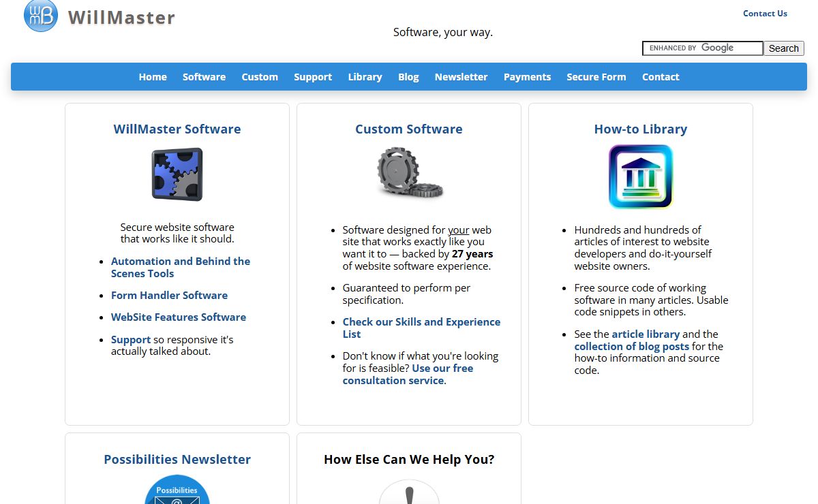Click Use our free consultation service link
The width and height of the screenshot is (818, 504).
click(408, 374)
